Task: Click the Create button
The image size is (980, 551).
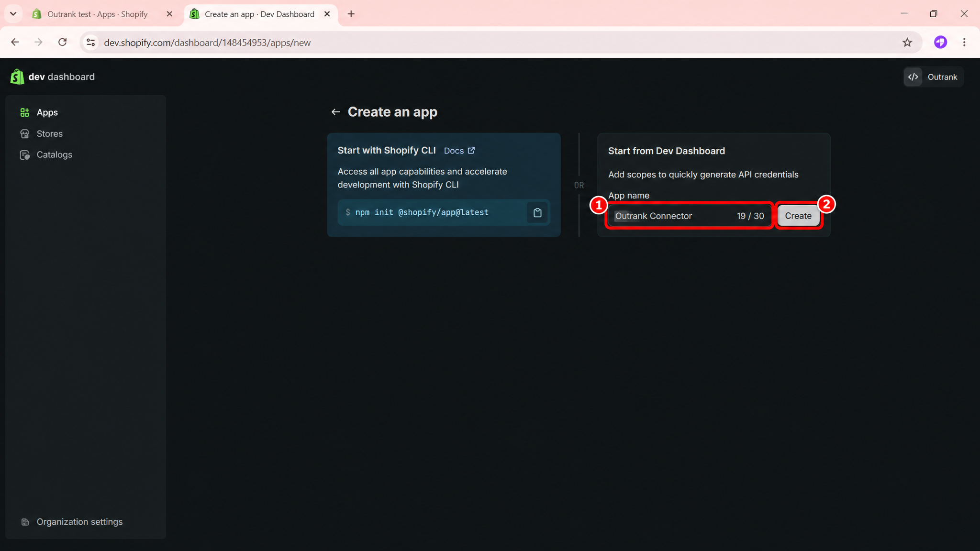Action: pos(798,216)
